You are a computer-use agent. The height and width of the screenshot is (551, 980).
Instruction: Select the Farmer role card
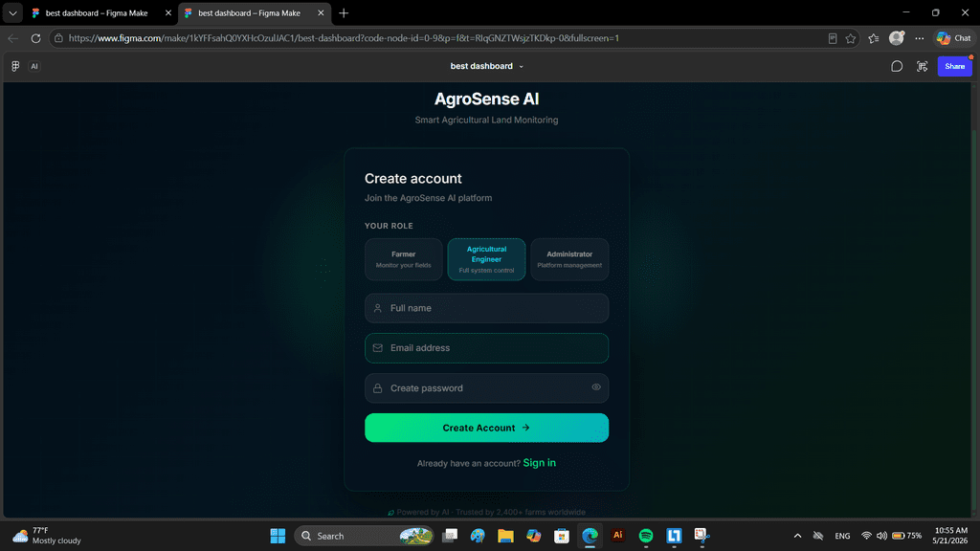[403, 259]
